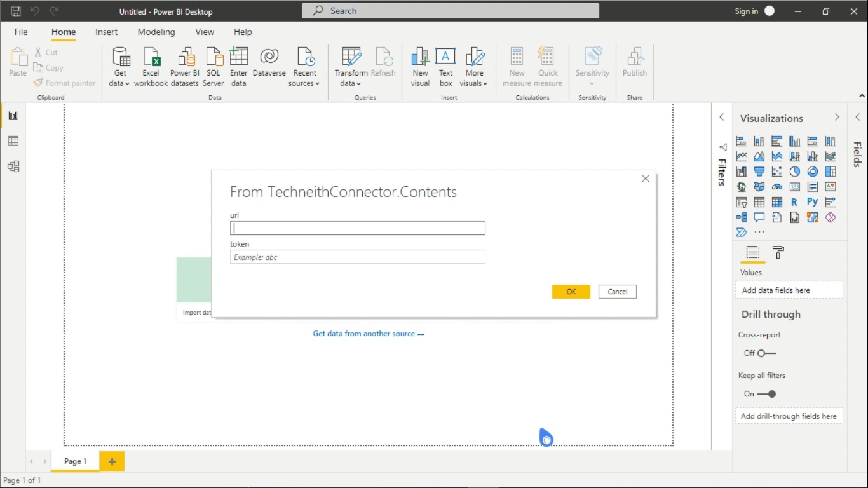This screenshot has width=868, height=488.
Task: Click the title bar Search box
Action: pyautogui.click(x=451, y=11)
